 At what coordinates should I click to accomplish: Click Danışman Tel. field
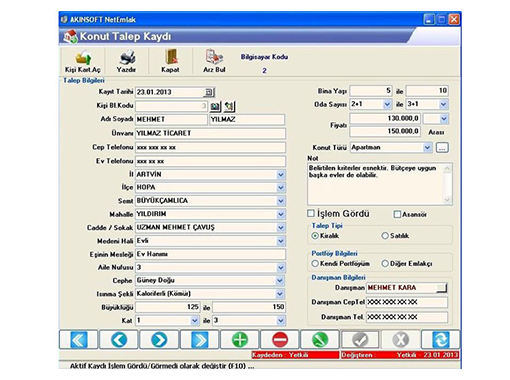407,317
